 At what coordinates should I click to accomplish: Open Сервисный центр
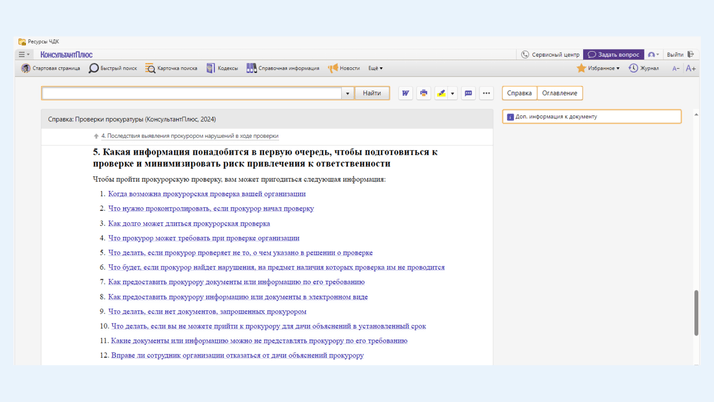551,55
